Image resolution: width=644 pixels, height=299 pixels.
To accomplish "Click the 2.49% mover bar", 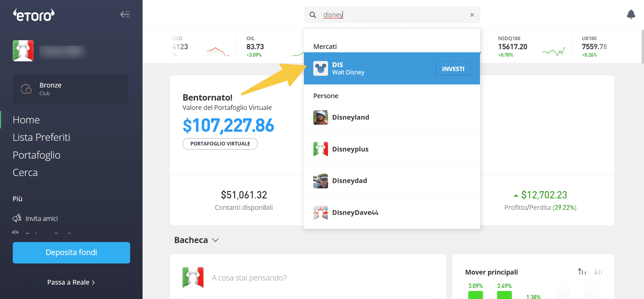I will 504,295.
